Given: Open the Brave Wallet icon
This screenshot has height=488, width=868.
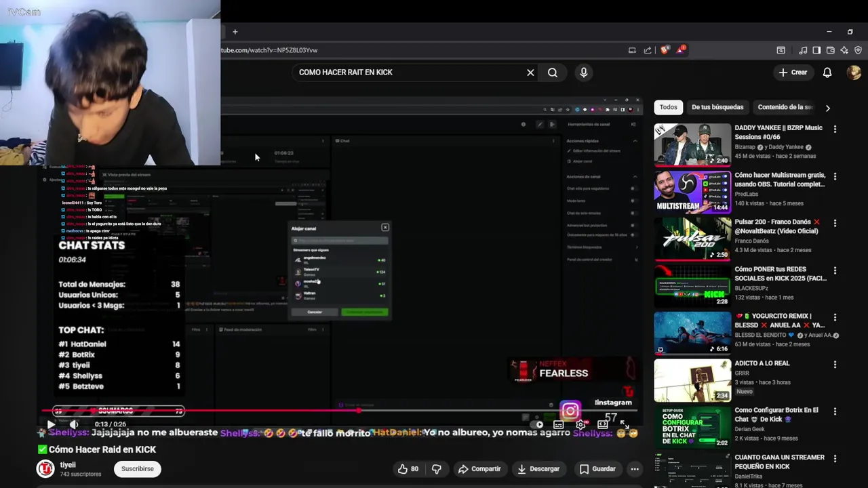Looking at the screenshot, I should tap(830, 50).
